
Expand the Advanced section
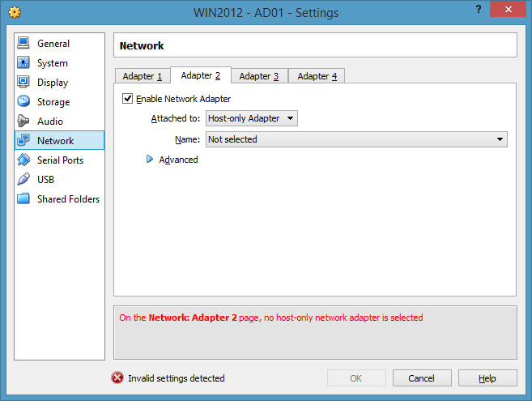150,160
